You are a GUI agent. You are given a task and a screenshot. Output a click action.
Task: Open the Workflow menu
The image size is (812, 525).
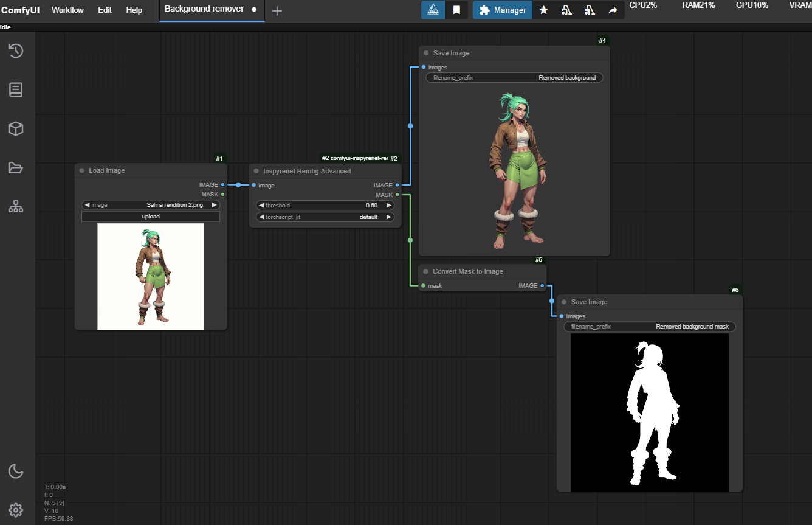click(x=67, y=10)
